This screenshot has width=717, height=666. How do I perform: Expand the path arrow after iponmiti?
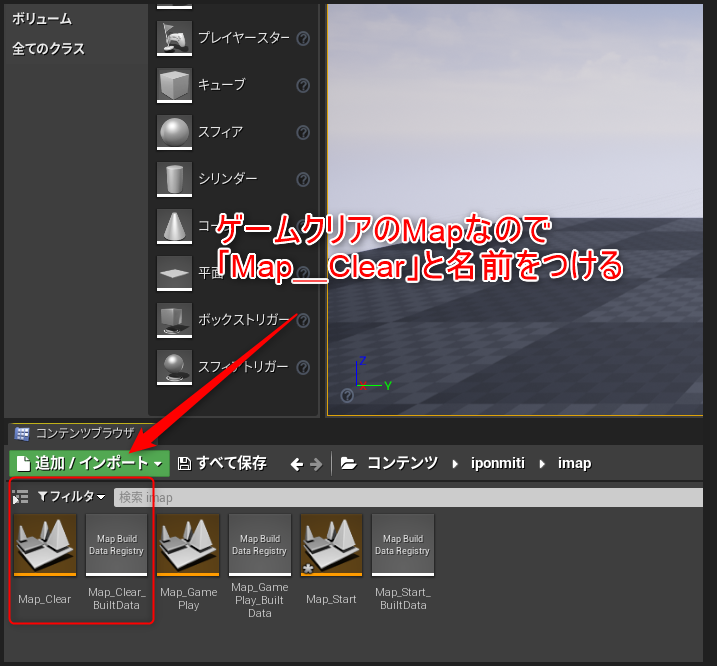[546, 464]
